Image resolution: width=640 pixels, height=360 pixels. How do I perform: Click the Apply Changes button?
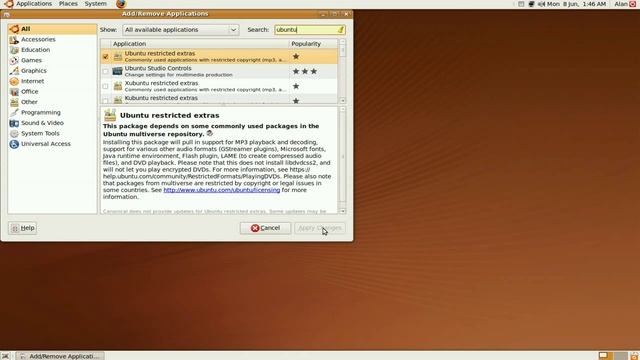(320, 228)
